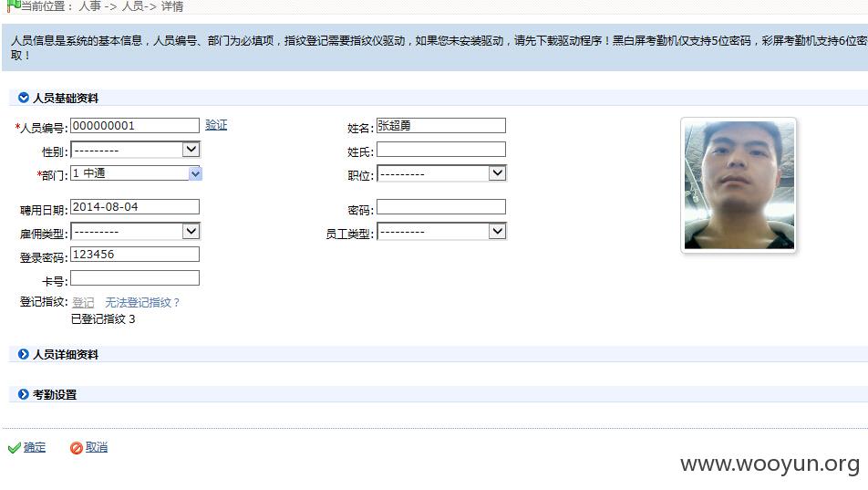This screenshot has height=490, width=868.
Task: Open the 员工类型 dropdown
Action: (x=441, y=231)
